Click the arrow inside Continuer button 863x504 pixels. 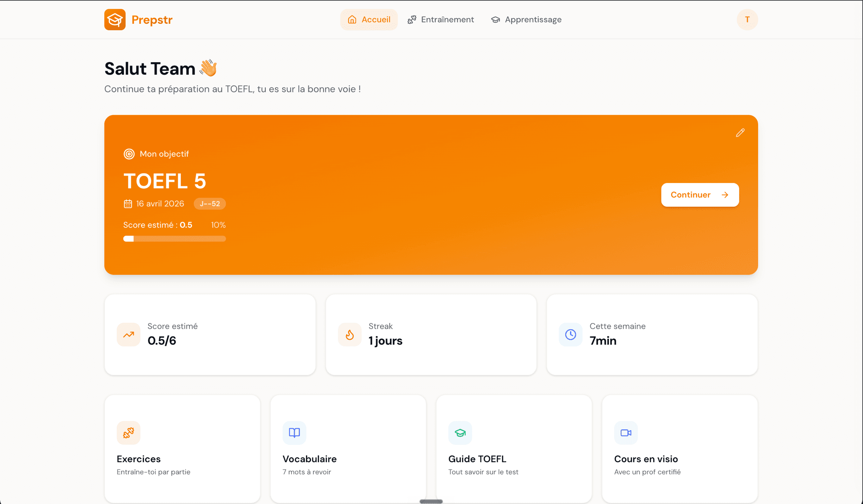click(x=725, y=195)
